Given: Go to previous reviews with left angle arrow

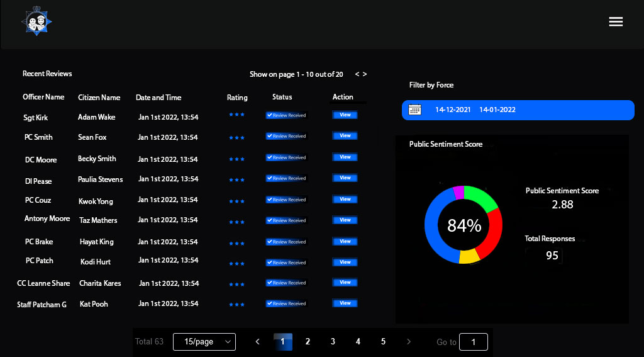Looking at the screenshot, I should pyautogui.click(x=357, y=74).
